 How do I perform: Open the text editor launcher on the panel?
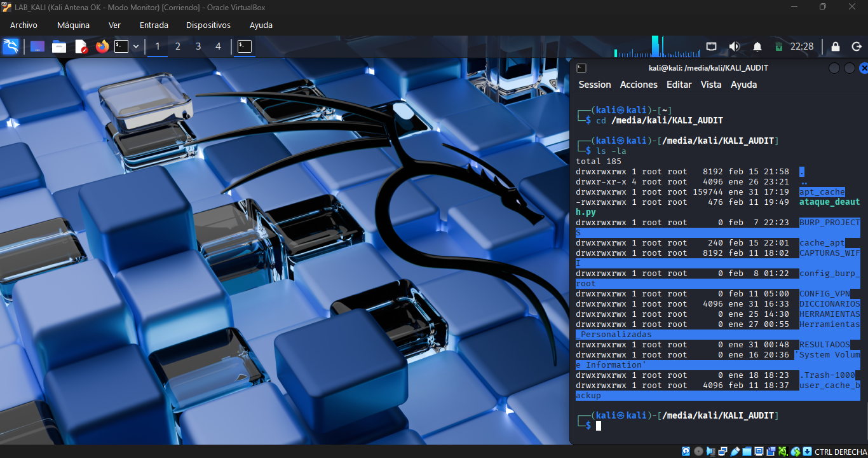coord(81,46)
